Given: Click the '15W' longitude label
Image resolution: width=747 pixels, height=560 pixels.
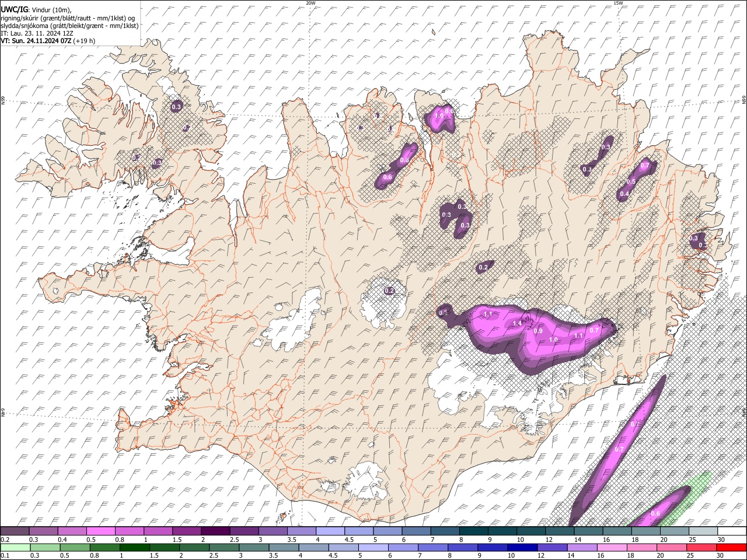Looking at the screenshot, I should click(618, 3).
